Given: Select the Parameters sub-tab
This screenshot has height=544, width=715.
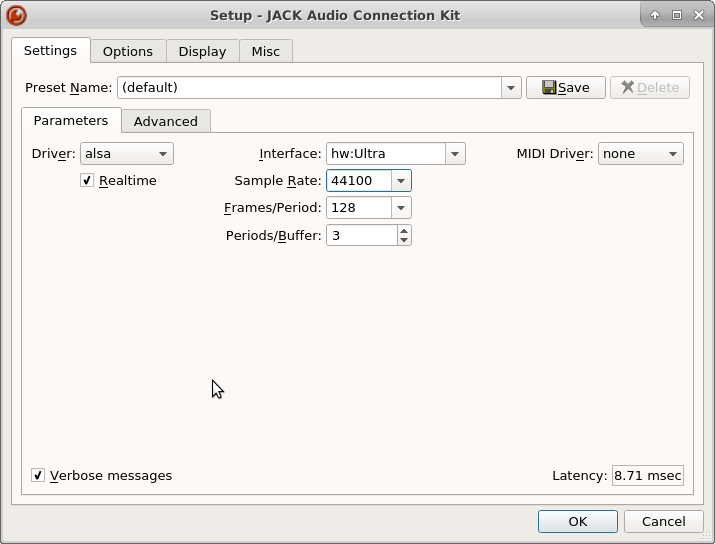Looking at the screenshot, I should coord(71,120).
